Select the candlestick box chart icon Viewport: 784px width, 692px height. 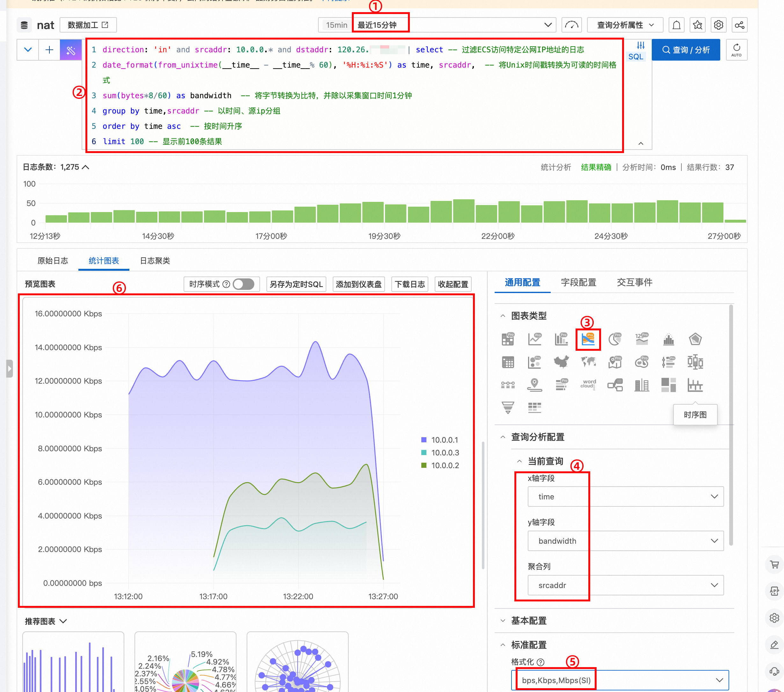(695, 362)
